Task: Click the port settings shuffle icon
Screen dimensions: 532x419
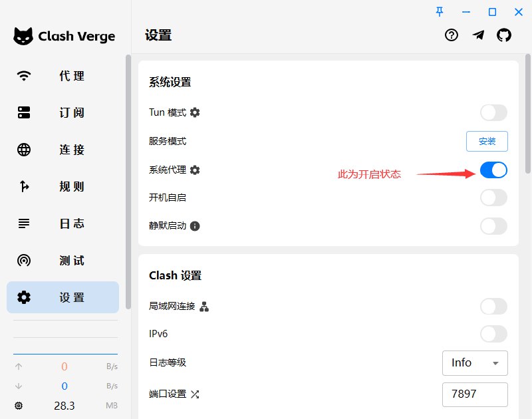Action: pos(195,394)
